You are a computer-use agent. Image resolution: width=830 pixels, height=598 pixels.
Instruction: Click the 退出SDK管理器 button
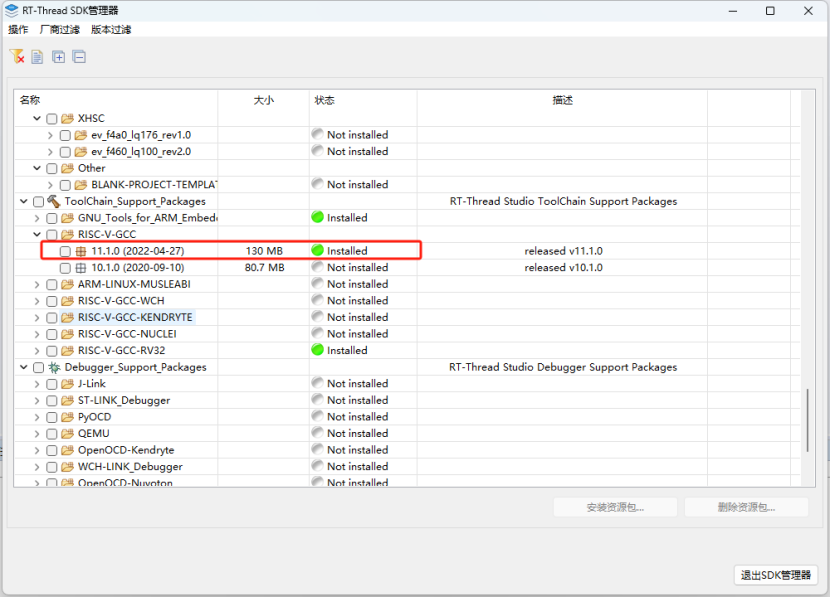776,575
